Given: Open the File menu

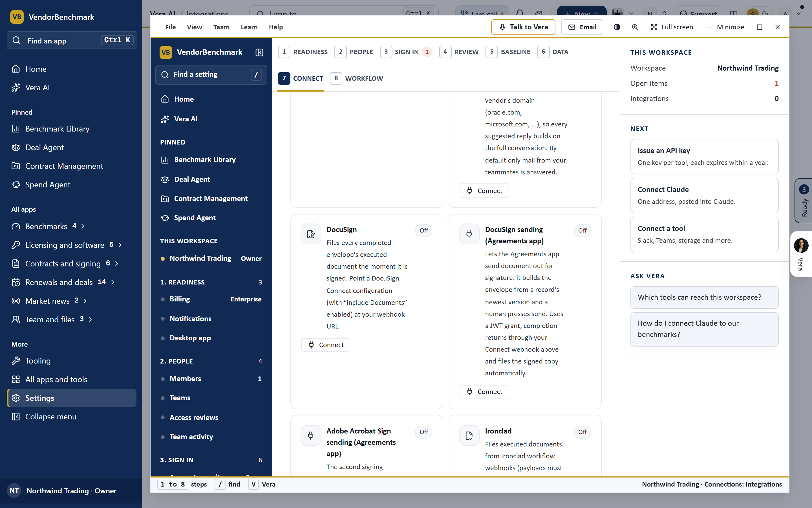Looking at the screenshot, I should click(x=171, y=27).
